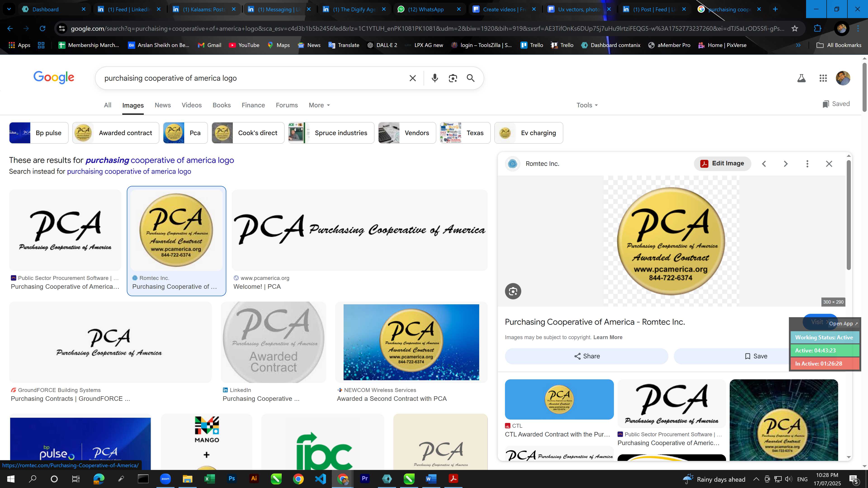This screenshot has height=488, width=868.
Task: Show hidden system tray icons
Action: point(756,479)
